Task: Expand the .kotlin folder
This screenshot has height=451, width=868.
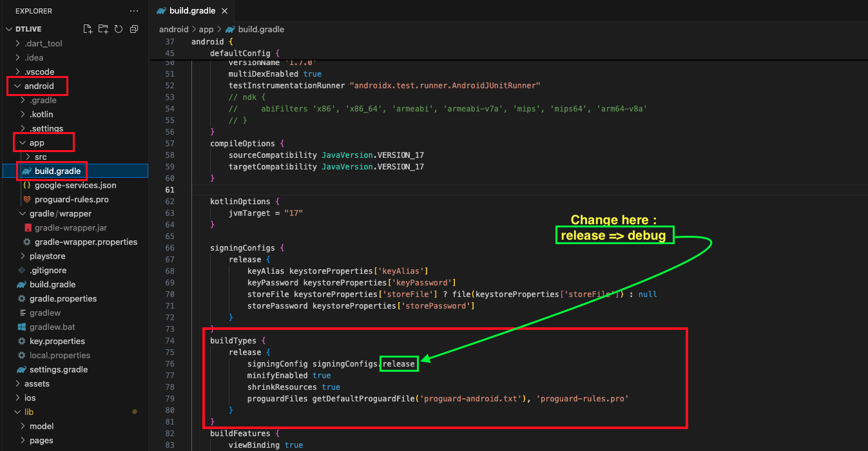Action: pos(24,114)
